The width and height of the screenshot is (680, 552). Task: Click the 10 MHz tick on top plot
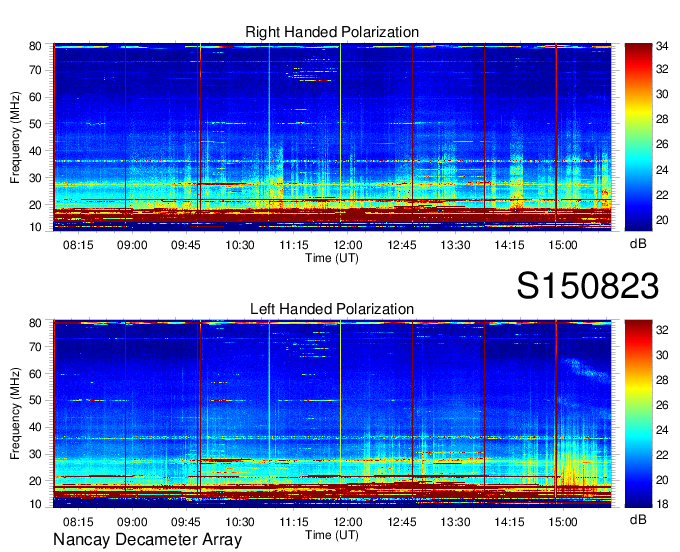click(x=35, y=227)
